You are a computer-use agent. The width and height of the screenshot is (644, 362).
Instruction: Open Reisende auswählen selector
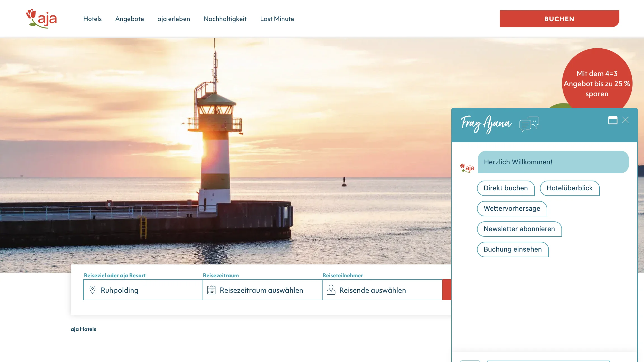point(382,290)
